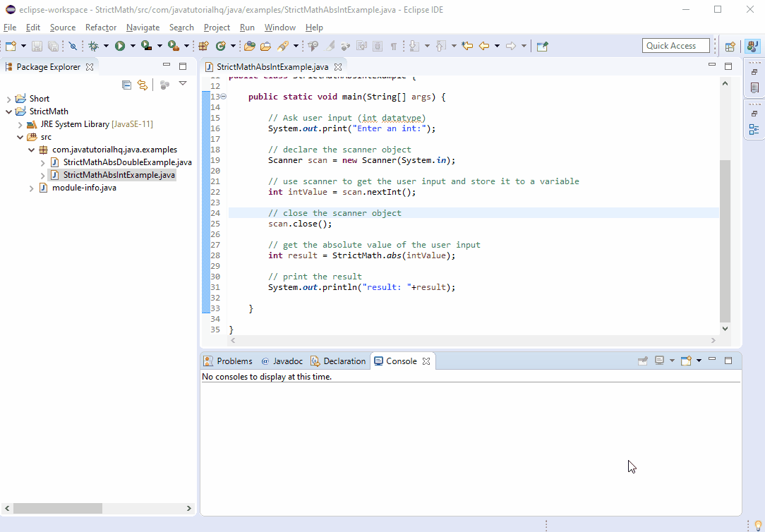
Task: Select the Skip All Breakpoints toolbar icon
Action: tap(73, 44)
